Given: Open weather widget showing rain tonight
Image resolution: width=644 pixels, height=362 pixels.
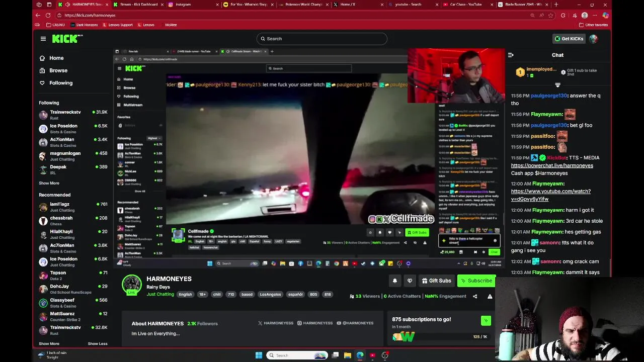Looking at the screenshot, I should [52, 355].
